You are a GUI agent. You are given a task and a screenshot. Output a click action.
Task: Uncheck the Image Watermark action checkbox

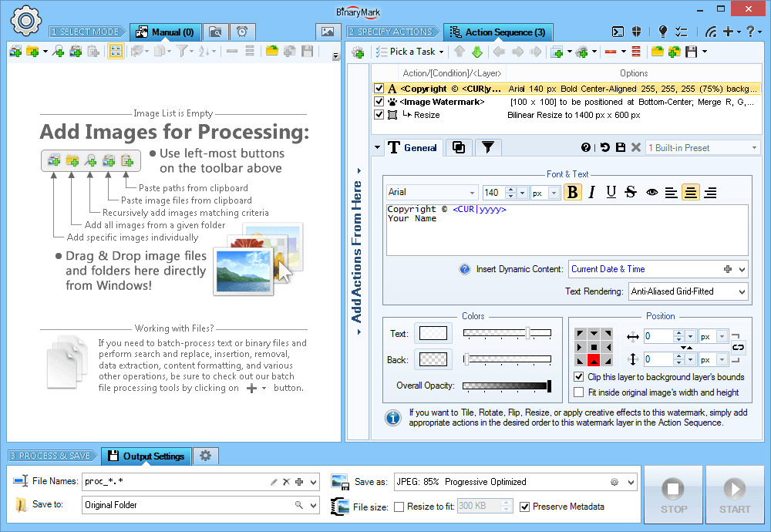[x=379, y=102]
